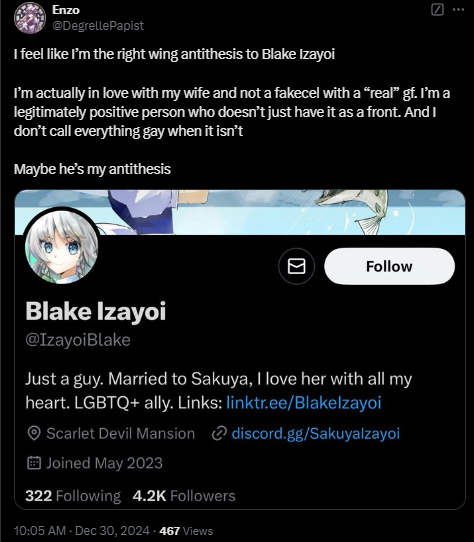This screenshot has width=474, height=542.
Task: Click the chain link icon beside discord
Action: tap(219, 433)
